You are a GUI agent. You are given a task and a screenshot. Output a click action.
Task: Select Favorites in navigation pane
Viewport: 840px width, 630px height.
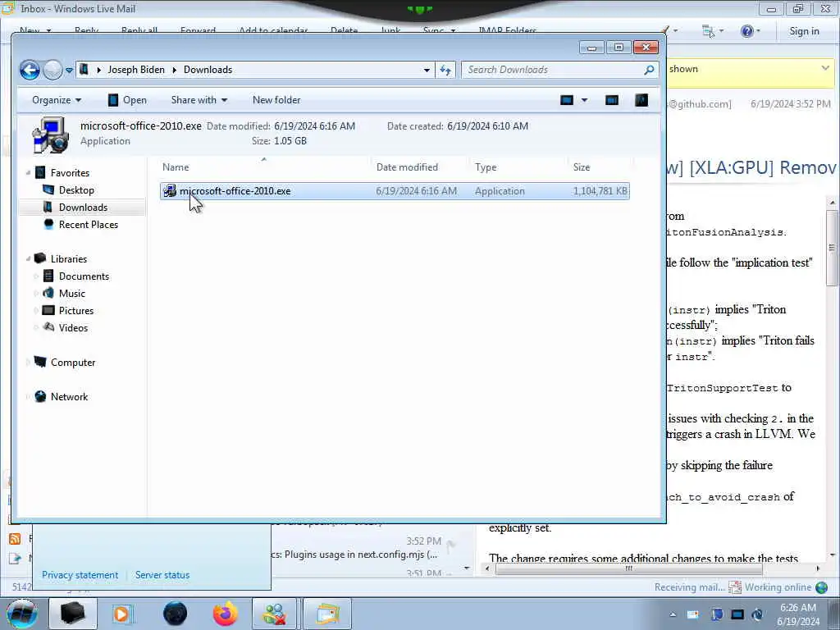click(70, 173)
